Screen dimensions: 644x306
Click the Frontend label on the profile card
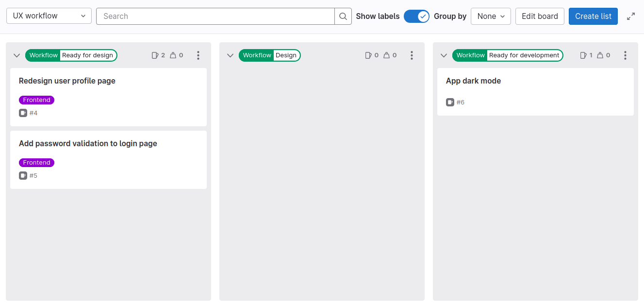(x=36, y=100)
